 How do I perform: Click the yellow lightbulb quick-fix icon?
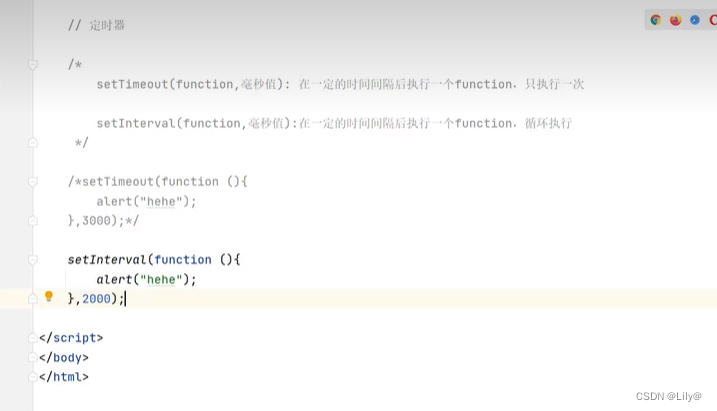click(49, 297)
